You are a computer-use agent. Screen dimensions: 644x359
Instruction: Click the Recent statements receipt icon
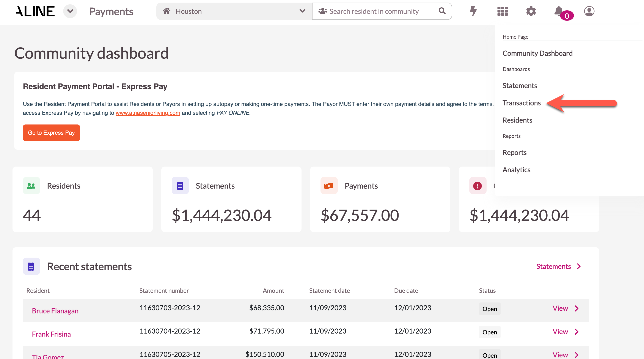click(31, 266)
